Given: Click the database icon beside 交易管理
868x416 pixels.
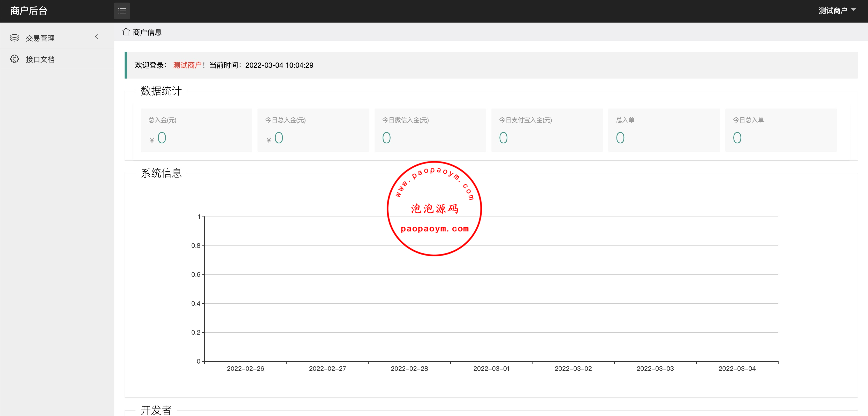Looking at the screenshot, I should (x=14, y=38).
